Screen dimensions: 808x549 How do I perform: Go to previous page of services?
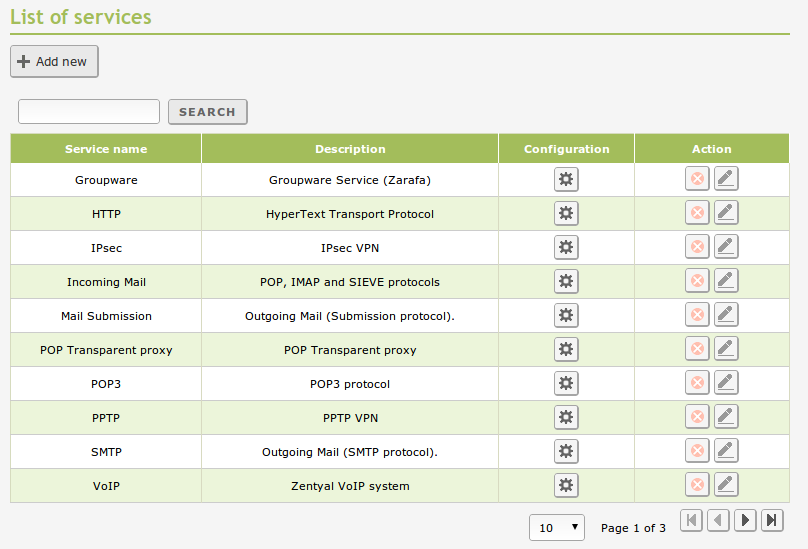pos(718,520)
